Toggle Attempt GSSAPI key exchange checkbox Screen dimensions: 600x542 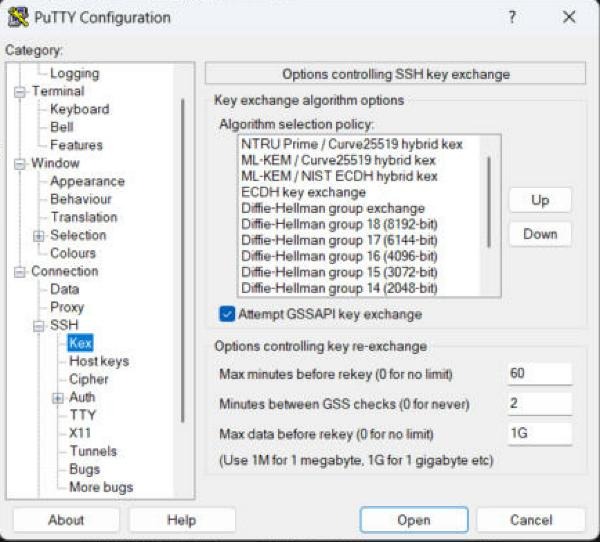click(227, 314)
